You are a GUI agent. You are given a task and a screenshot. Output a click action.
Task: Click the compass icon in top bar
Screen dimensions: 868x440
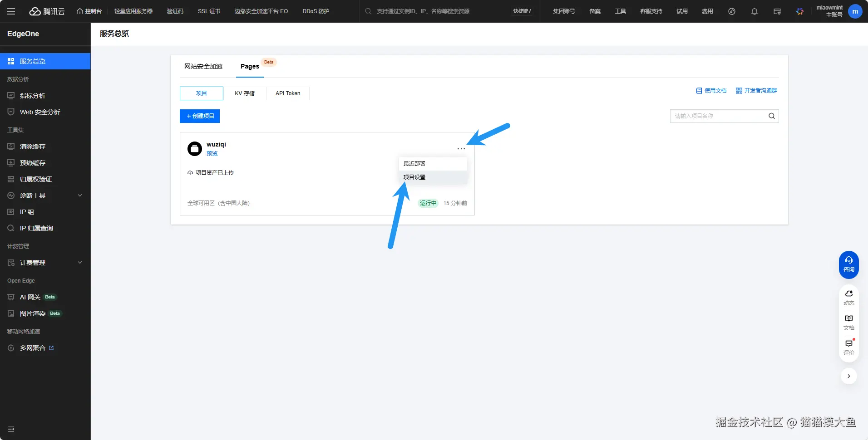click(x=732, y=11)
